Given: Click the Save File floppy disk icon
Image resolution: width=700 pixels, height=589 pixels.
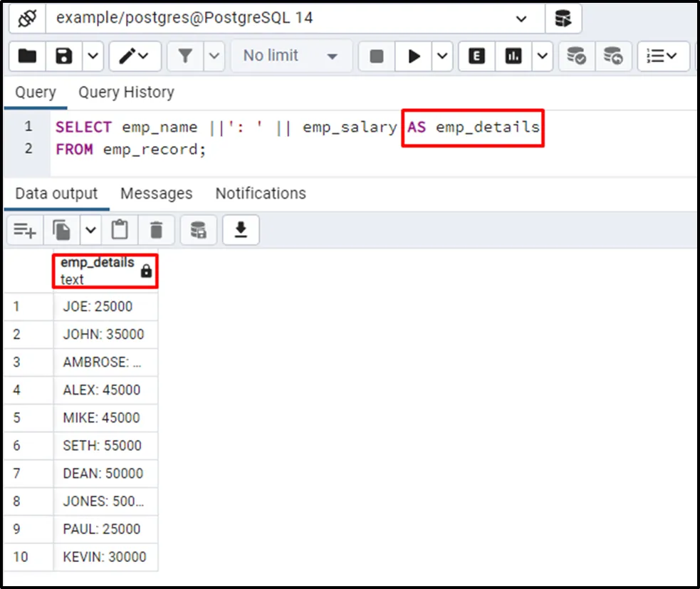Looking at the screenshot, I should (65, 56).
